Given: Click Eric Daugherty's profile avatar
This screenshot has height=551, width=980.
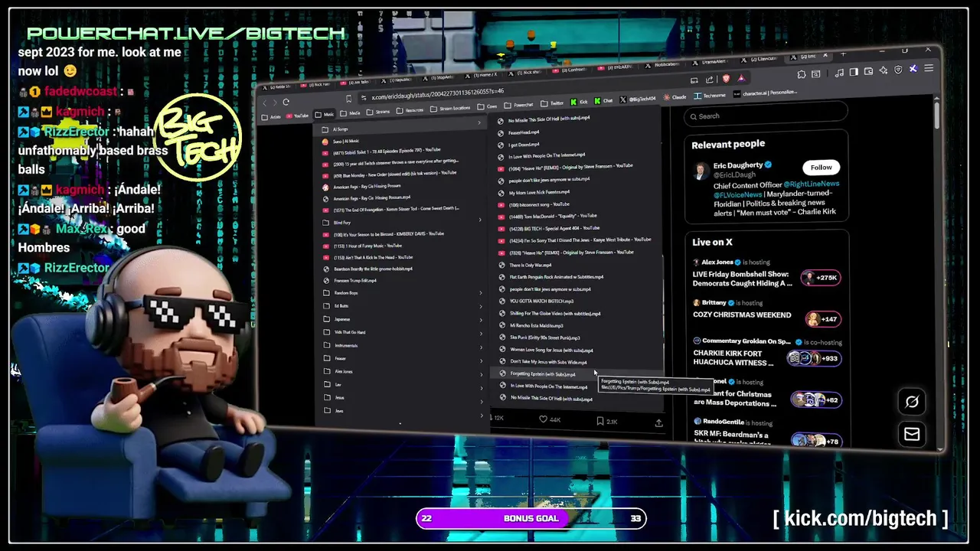Looking at the screenshot, I should (x=701, y=171).
